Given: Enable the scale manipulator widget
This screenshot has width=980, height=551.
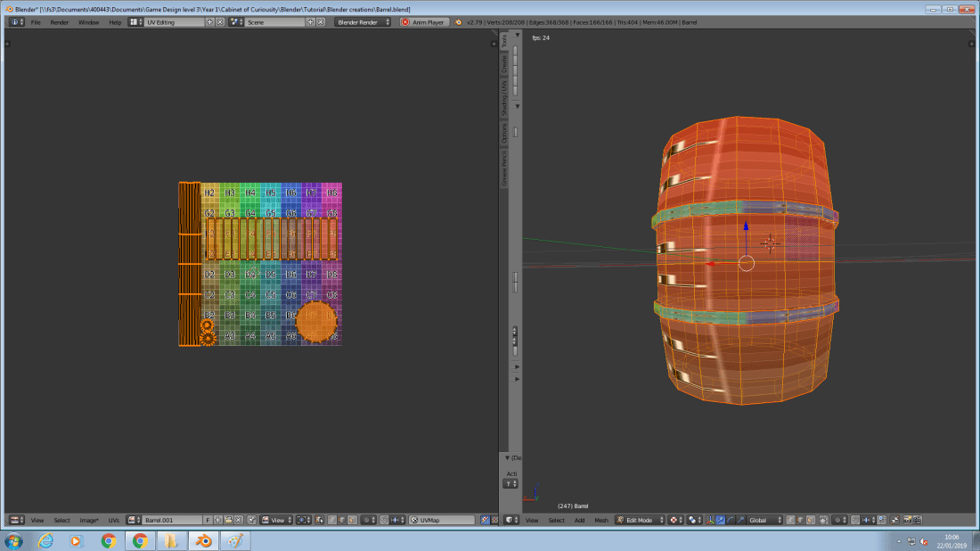Looking at the screenshot, I should (741, 520).
